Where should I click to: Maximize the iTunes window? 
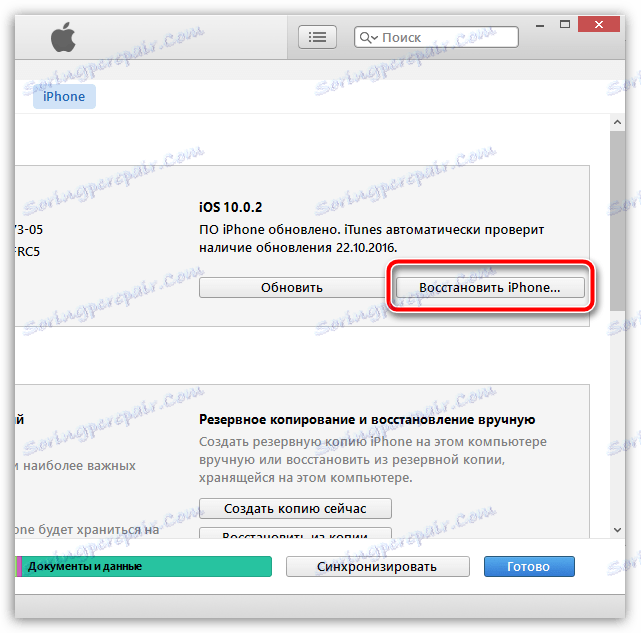(565, 25)
